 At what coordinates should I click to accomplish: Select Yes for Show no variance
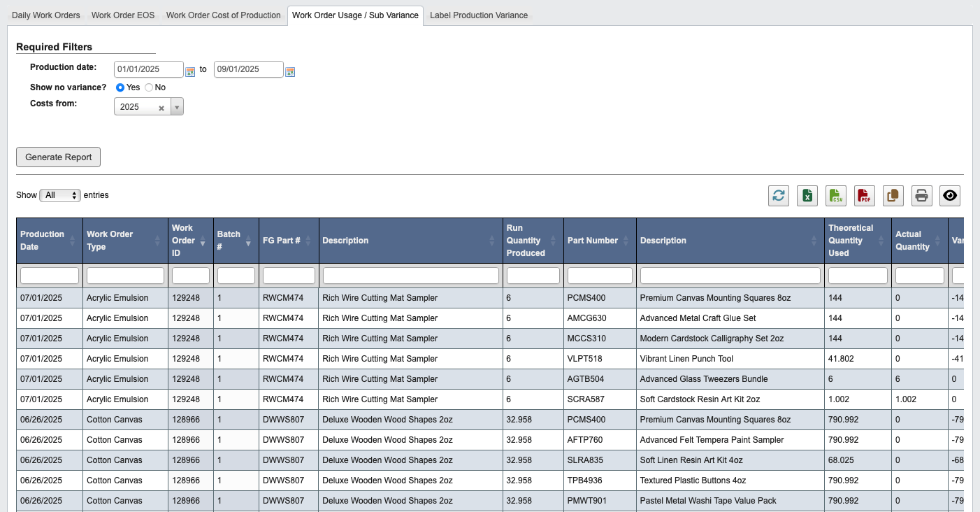120,87
